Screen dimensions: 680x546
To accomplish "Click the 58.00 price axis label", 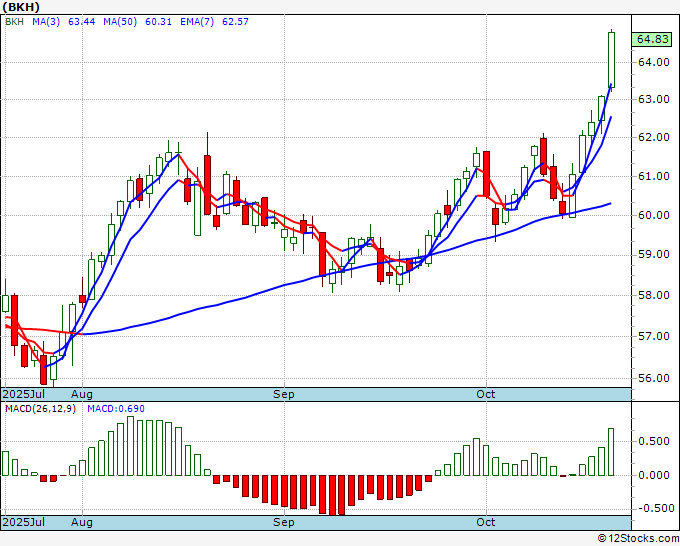I will [654, 295].
